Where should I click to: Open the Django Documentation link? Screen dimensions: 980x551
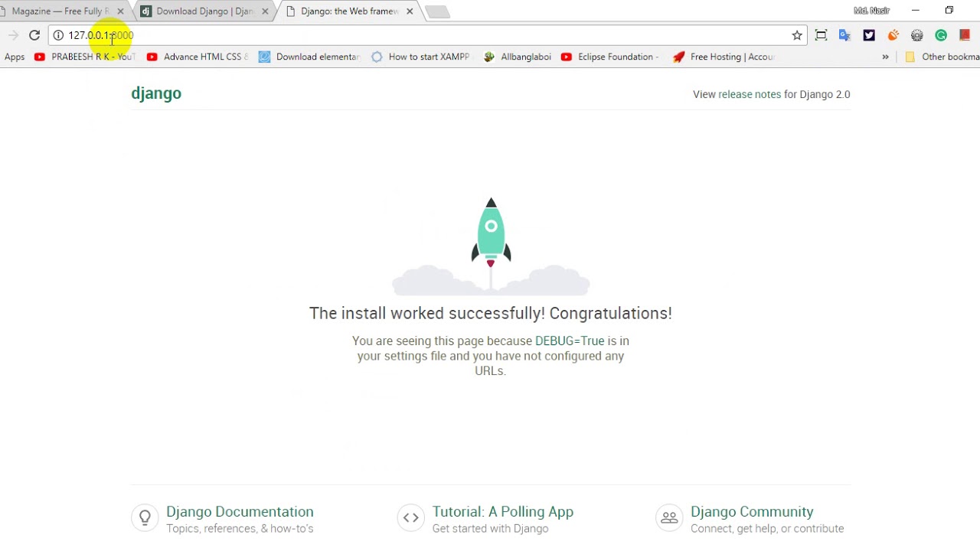tap(240, 511)
